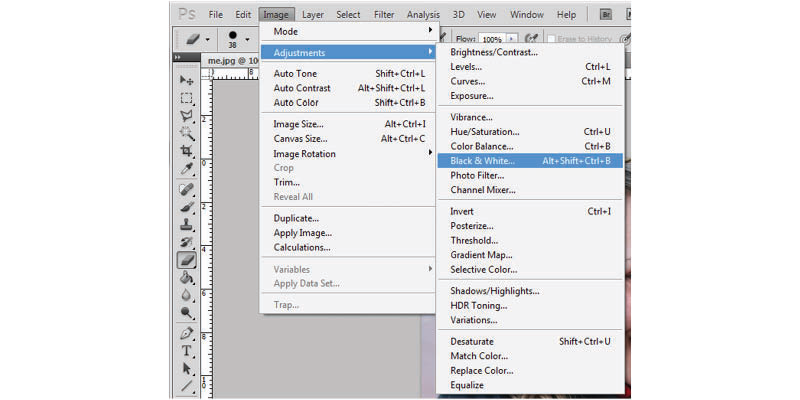The image size is (800, 400).
Task: Choose Auto Tone
Action: (x=347, y=73)
